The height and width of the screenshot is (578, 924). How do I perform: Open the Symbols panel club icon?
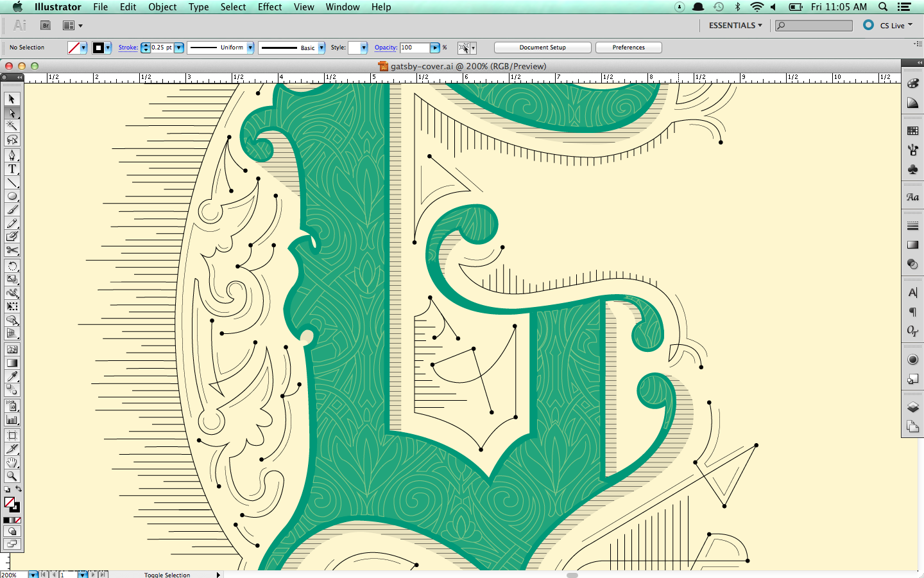[x=912, y=170]
